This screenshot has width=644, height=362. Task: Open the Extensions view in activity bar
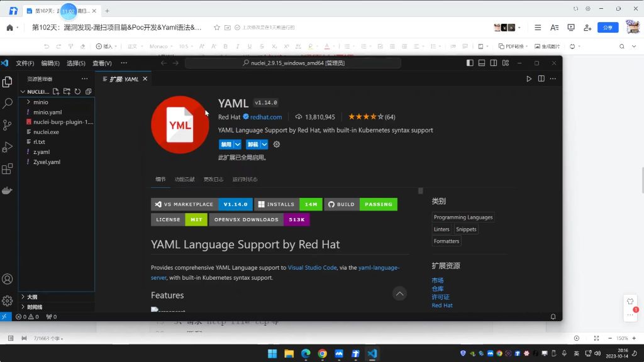tap(8, 168)
